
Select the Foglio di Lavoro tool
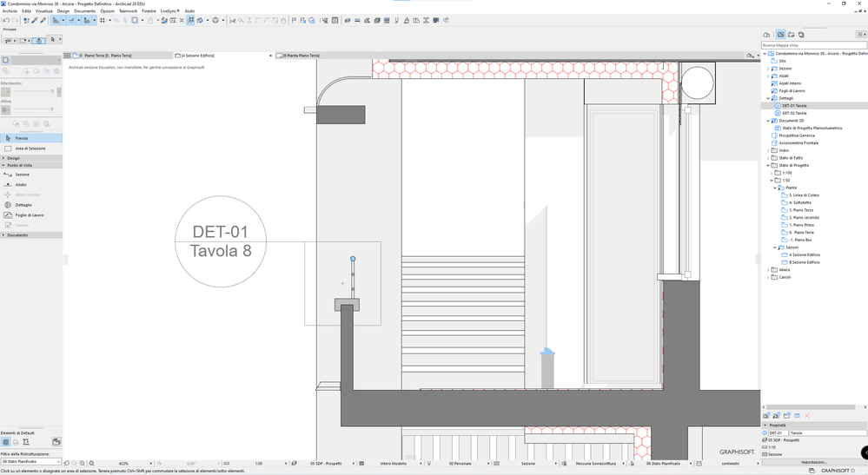(x=29, y=215)
